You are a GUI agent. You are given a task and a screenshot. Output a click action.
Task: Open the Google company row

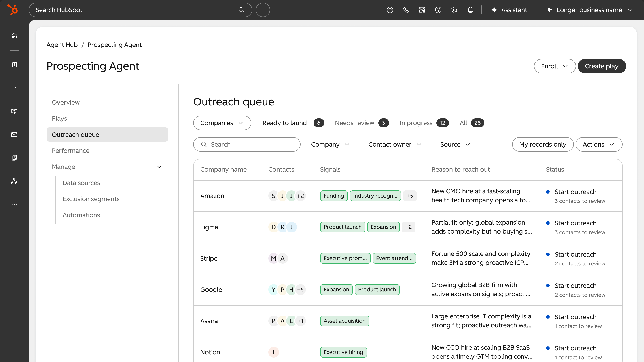(x=408, y=290)
